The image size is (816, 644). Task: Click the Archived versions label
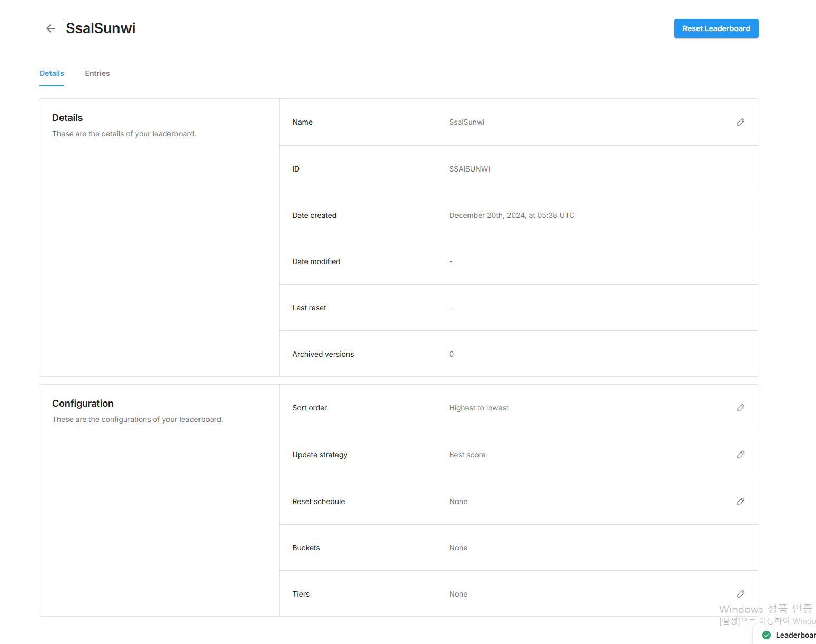323,354
